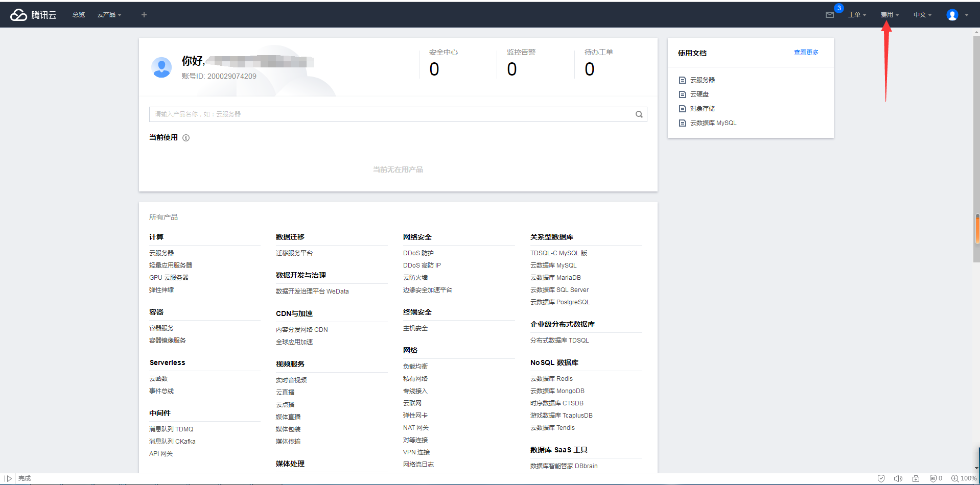
Task: Open 全球应用加速 product
Action: tap(294, 342)
